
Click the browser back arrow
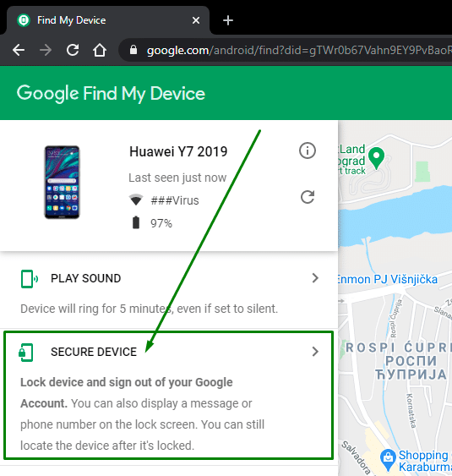coord(19,50)
